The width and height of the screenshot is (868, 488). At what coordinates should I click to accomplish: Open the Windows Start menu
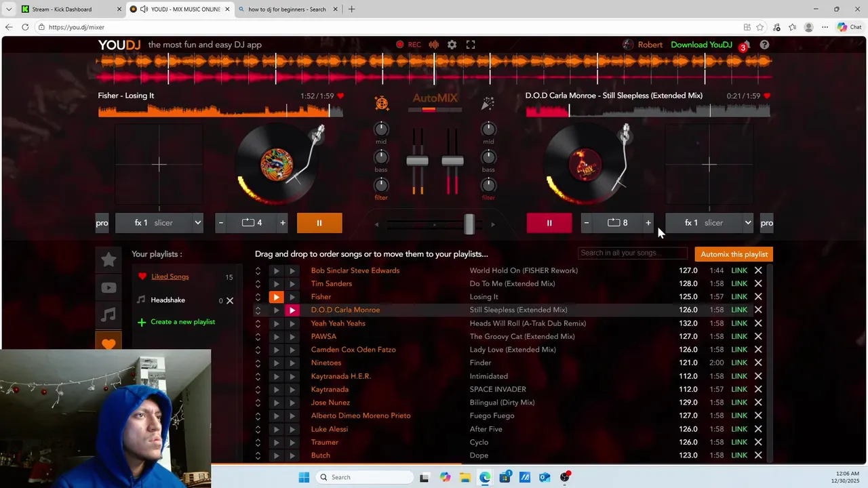304,477
